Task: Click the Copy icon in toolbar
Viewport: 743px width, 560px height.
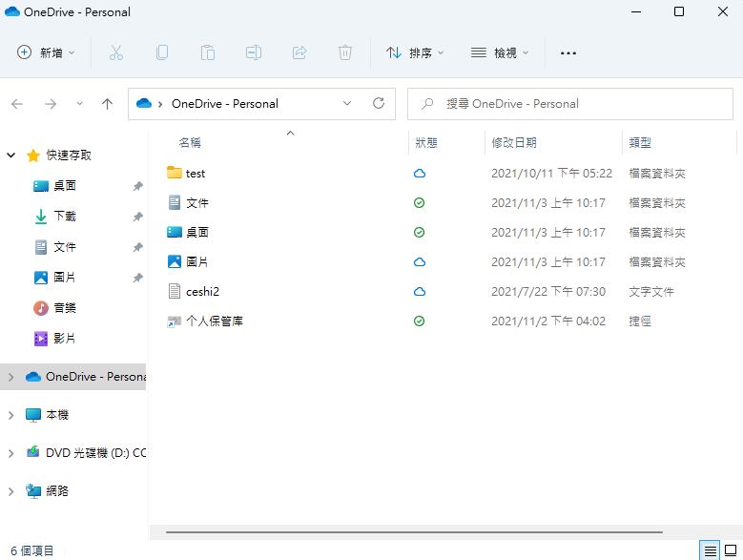Action: click(162, 52)
